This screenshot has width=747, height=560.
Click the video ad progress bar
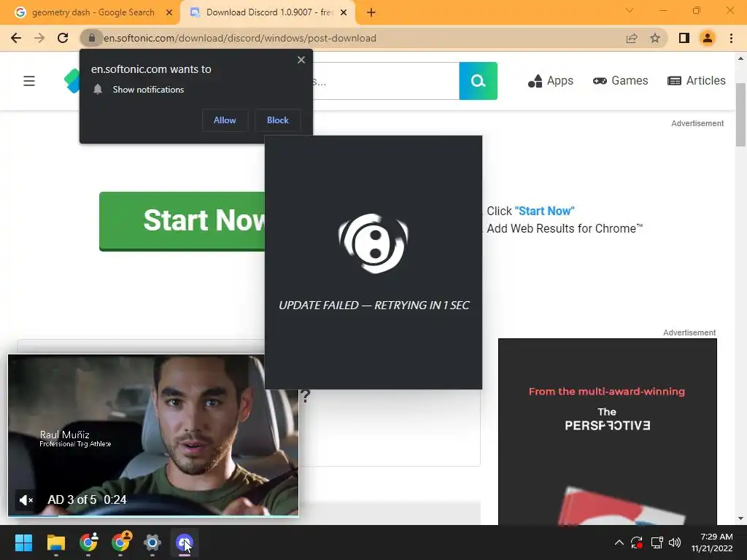point(153,516)
